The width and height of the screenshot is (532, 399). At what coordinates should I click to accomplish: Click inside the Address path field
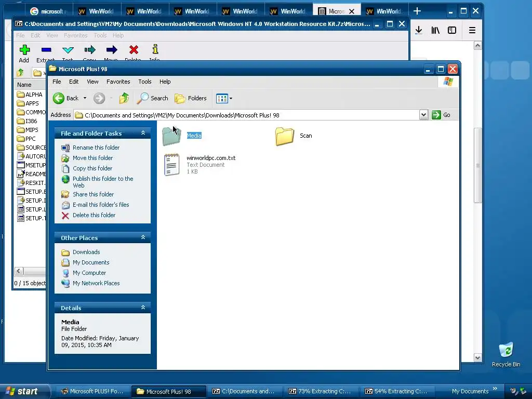(x=246, y=115)
